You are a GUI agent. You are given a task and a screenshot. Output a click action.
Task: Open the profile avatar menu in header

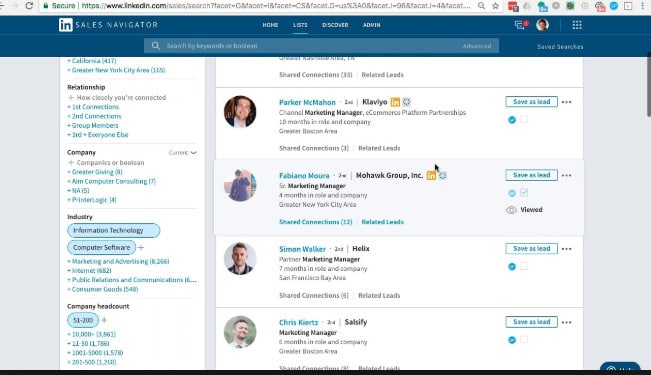pyautogui.click(x=542, y=25)
